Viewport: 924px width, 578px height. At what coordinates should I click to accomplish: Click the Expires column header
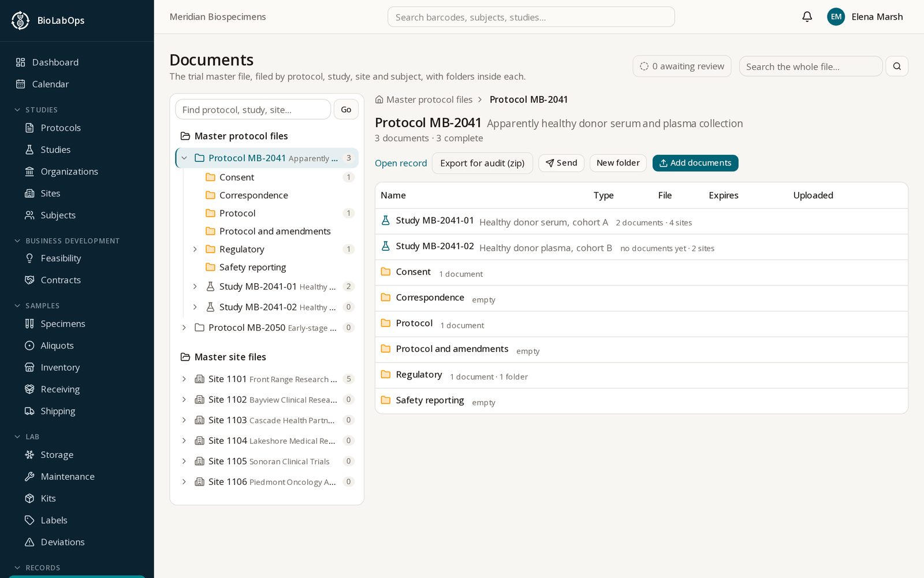pyautogui.click(x=723, y=195)
